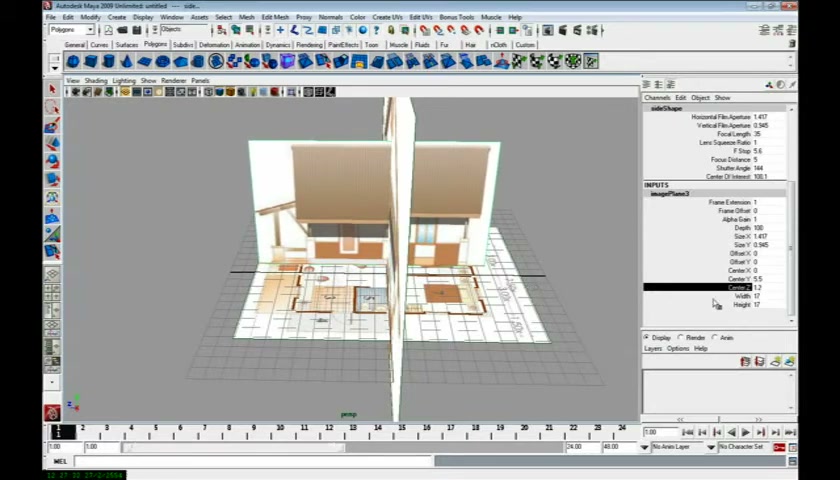The width and height of the screenshot is (840, 480).
Task: Click the Center Z channel value
Action: click(x=769, y=288)
